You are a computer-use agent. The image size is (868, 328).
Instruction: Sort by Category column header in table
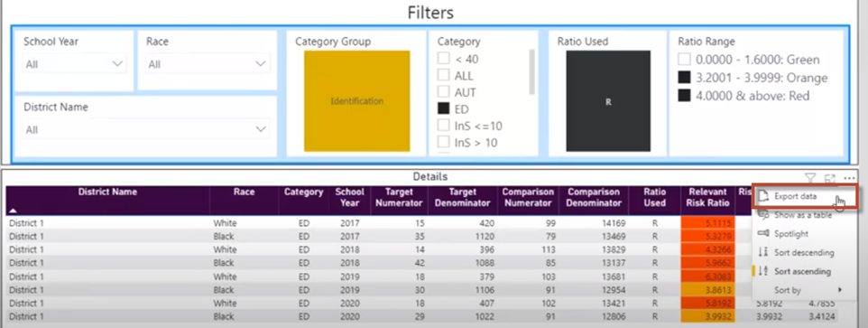pos(304,200)
